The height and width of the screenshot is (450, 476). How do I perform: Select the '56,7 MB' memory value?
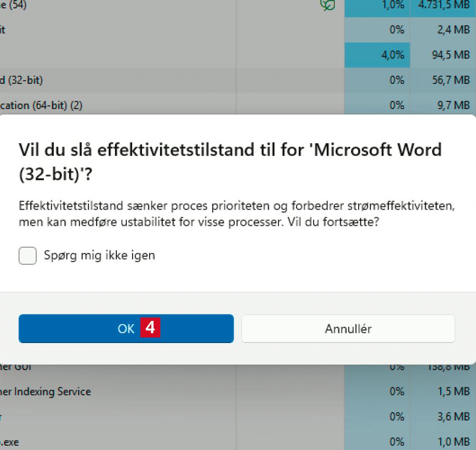coord(451,80)
